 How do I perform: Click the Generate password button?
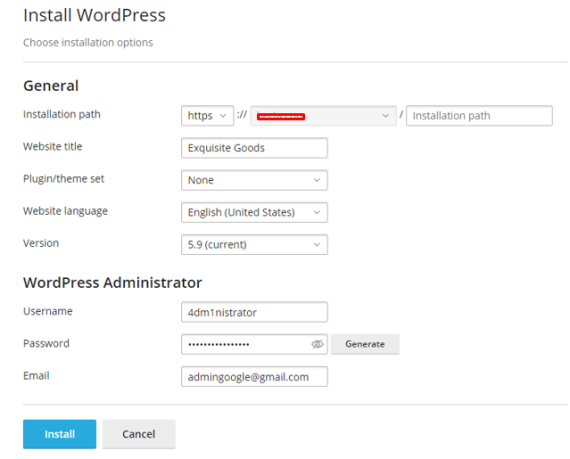click(x=365, y=344)
